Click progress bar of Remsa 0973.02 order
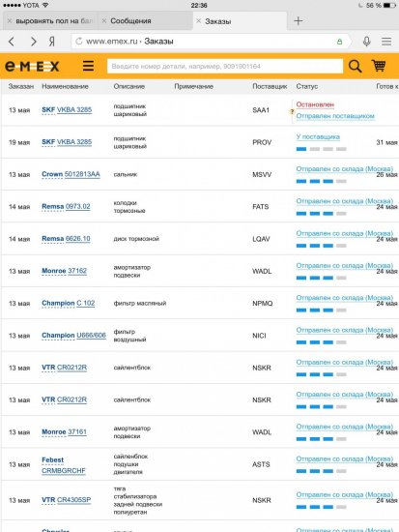399x532 pixels. [321, 214]
